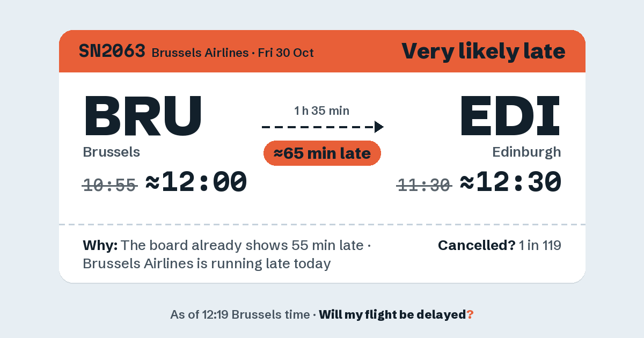Select the Edinburgh city name
Screen dimensions: 644x338
526,152
